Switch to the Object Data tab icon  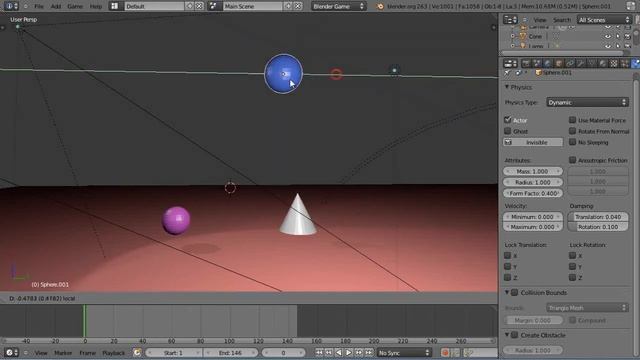pyautogui.click(x=591, y=63)
